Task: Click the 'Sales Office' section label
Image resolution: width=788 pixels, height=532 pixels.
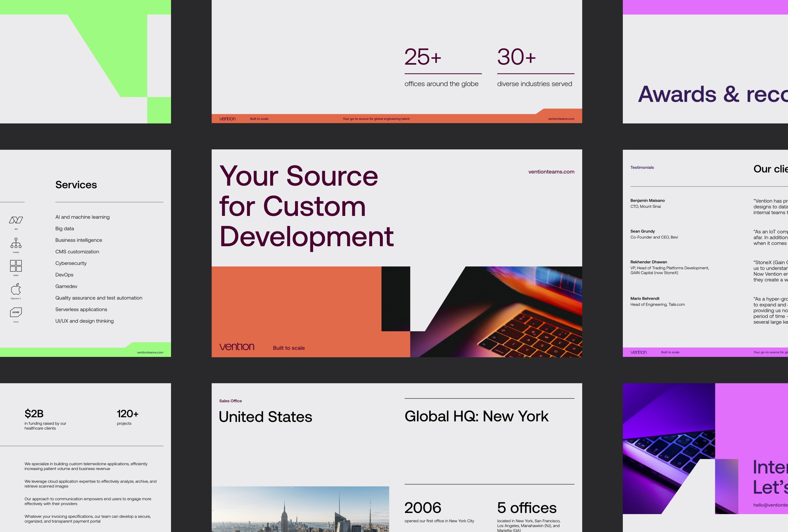Action: pyautogui.click(x=230, y=401)
